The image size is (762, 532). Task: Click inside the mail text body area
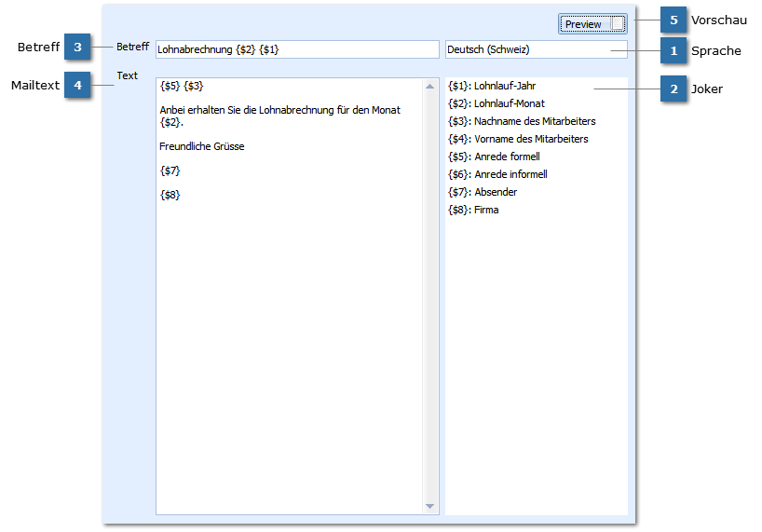point(289,326)
